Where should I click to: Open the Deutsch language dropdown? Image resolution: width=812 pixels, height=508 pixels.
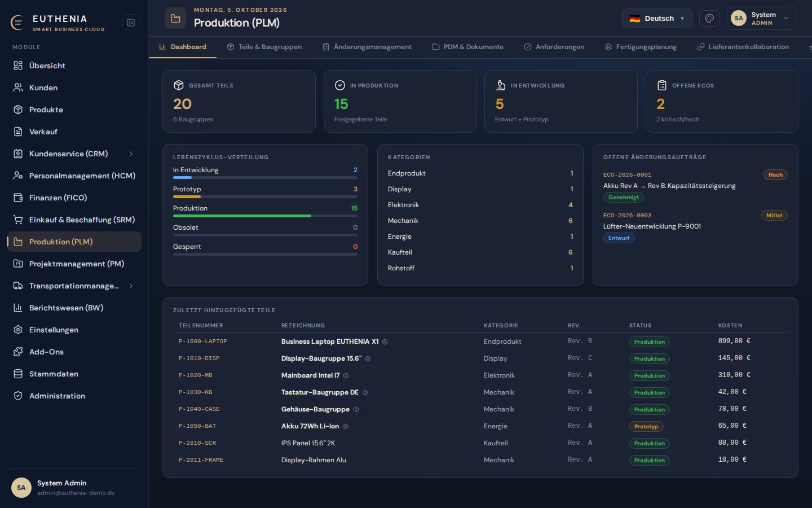(657, 19)
